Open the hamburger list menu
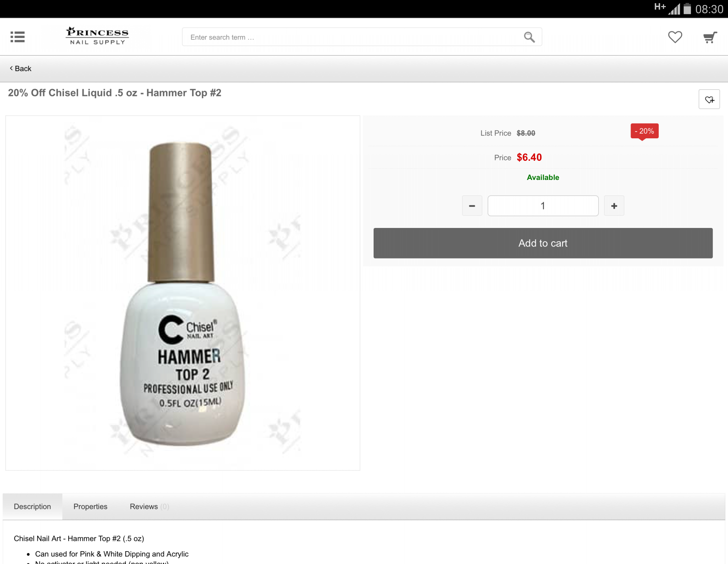 17,37
